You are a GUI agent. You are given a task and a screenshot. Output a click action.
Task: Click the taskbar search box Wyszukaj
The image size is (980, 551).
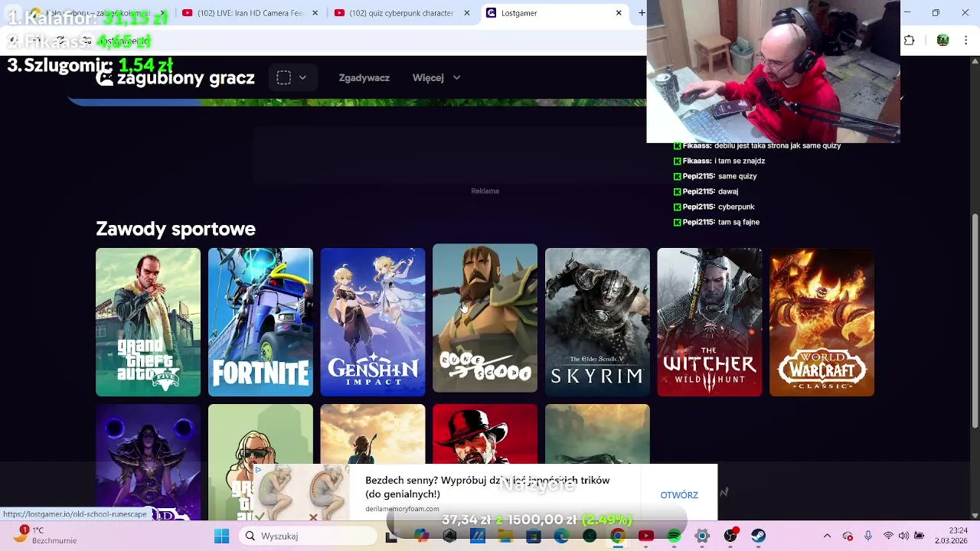tap(308, 536)
